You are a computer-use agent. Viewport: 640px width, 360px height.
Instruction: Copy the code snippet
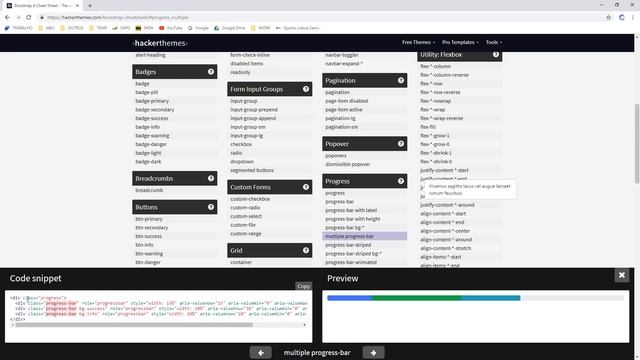tap(303, 286)
